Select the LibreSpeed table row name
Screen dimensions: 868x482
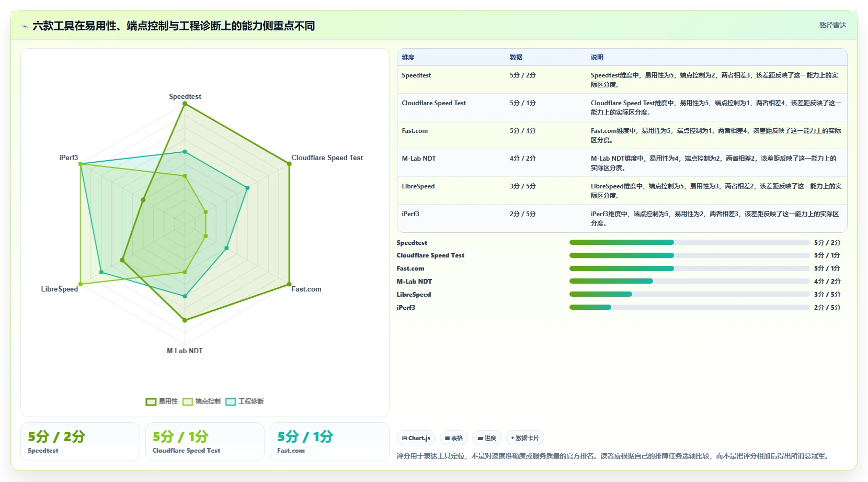point(418,186)
